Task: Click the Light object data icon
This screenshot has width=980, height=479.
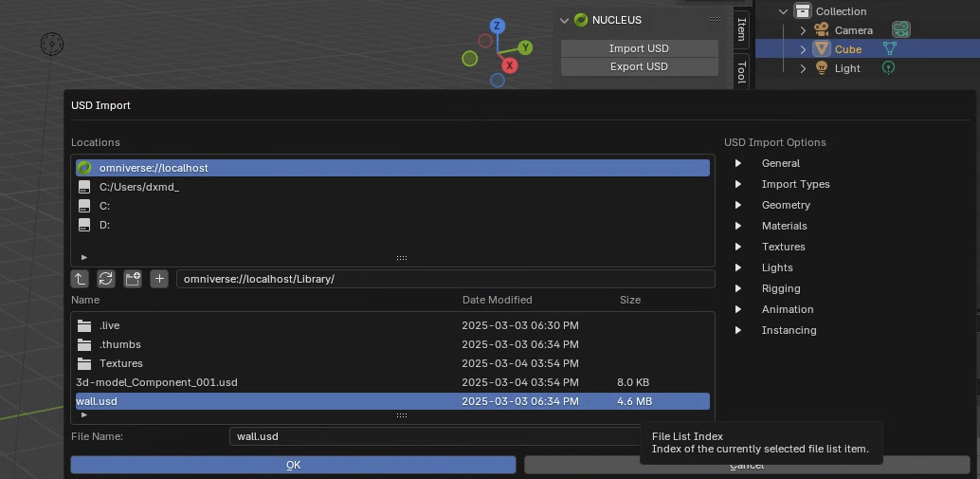Action: pyautogui.click(x=888, y=68)
